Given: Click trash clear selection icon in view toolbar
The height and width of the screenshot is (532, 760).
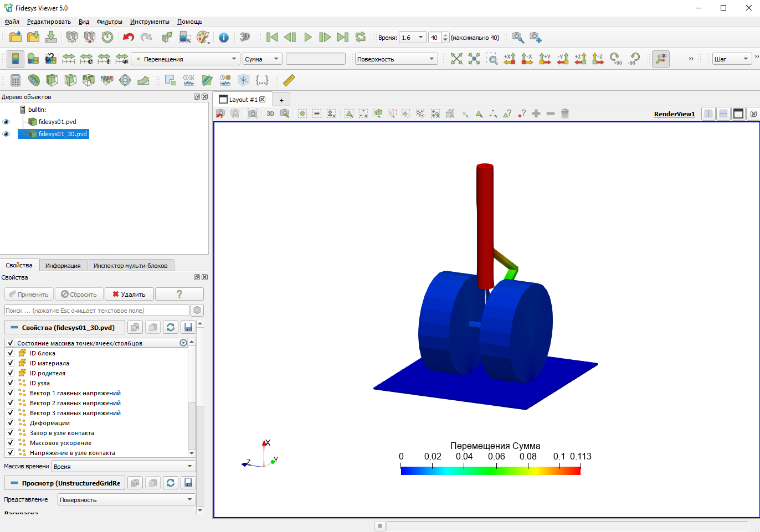Looking at the screenshot, I should coord(565,113).
